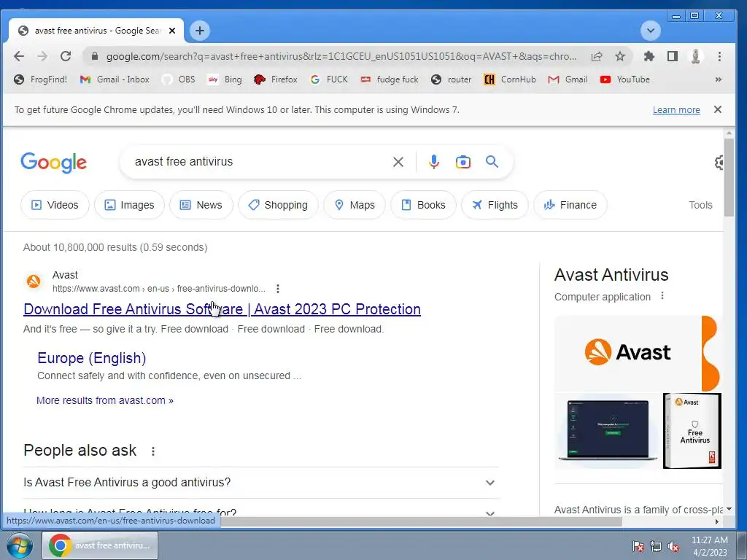Click Learn more in the update notice
The image size is (747, 560).
pyautogui.click(x=676, y=110)
